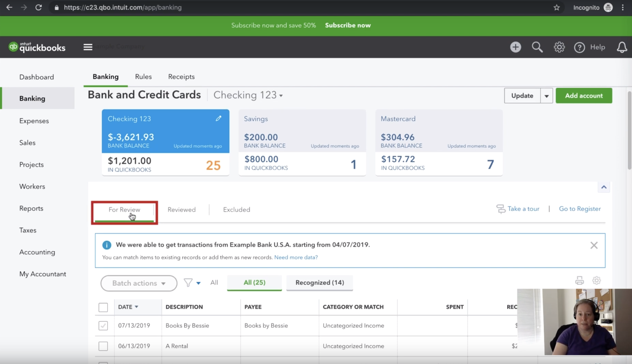Viewport: 632px width, 364px height.
Task: Click the browser forward arrow
Action: click(x=24, y=7)
